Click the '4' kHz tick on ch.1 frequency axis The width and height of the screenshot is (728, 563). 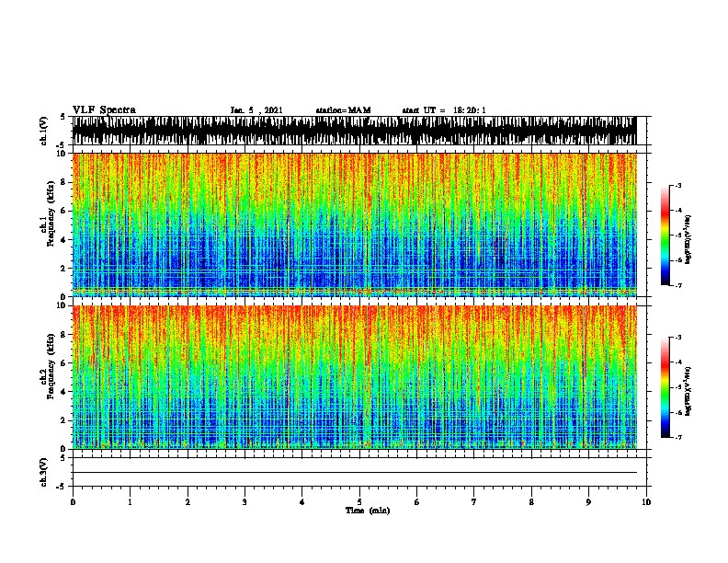tap(64, 240)
